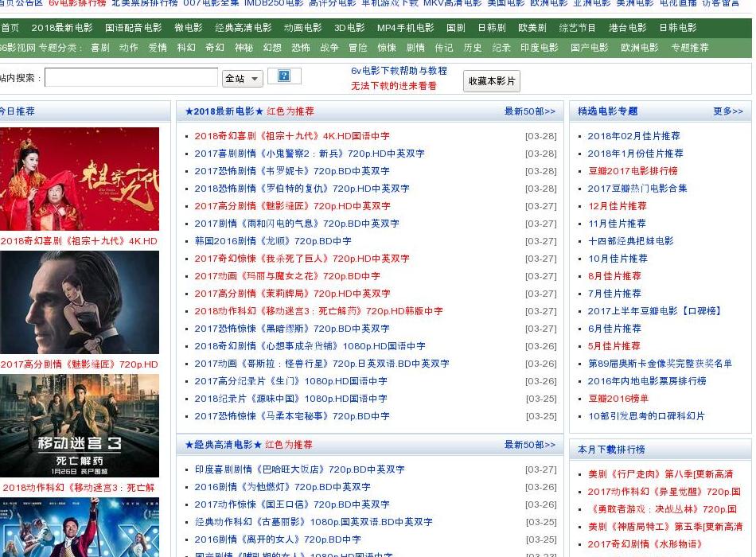Open 《古墓丽影》 1080p movie link
Screen dimensions: 756x557
pos(314,522)
